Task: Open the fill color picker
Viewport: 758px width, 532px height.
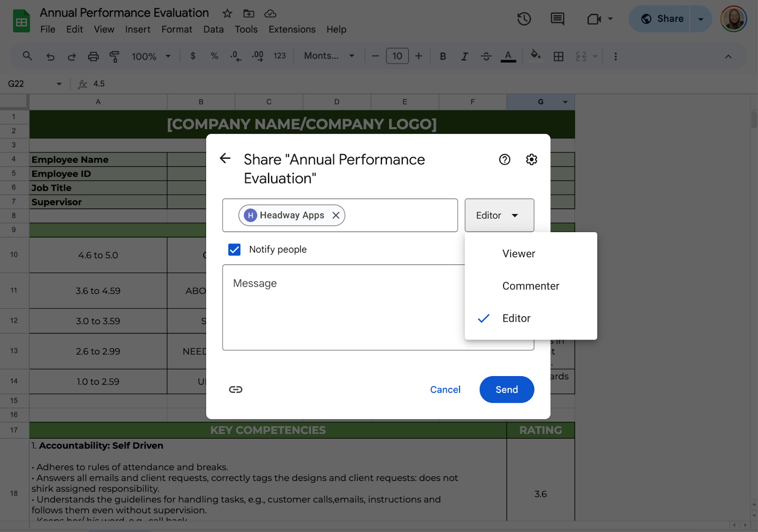Action: pos(535,55)
